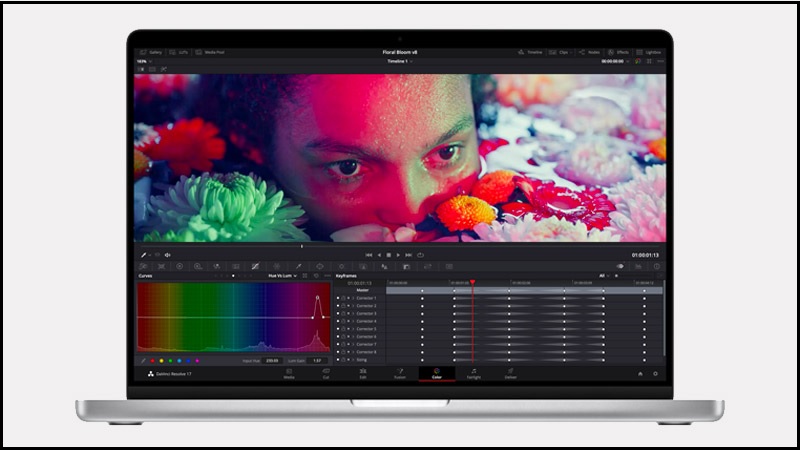Open the Keyframes All filter dropdown
The image size is (800, 450).
point(604,276)
